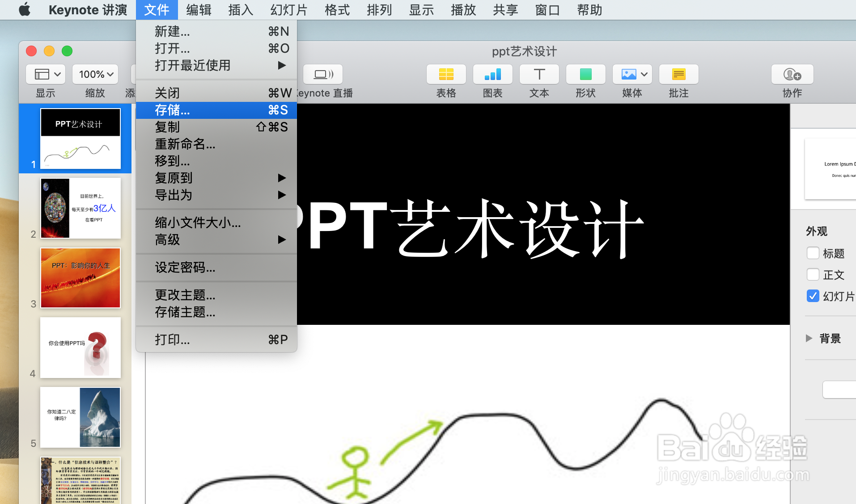
Task: Click the Keynote 直播 toolbar icon
Action: (323, 74)
